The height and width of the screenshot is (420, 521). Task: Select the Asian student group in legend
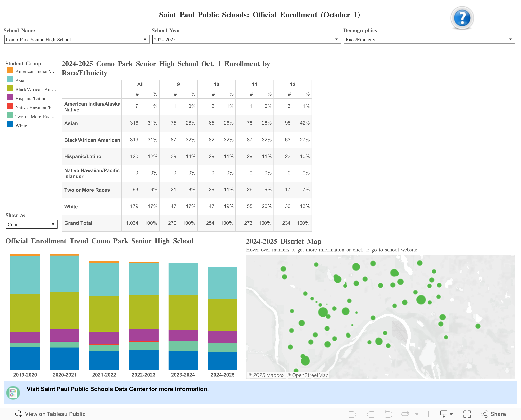[21, 80]
